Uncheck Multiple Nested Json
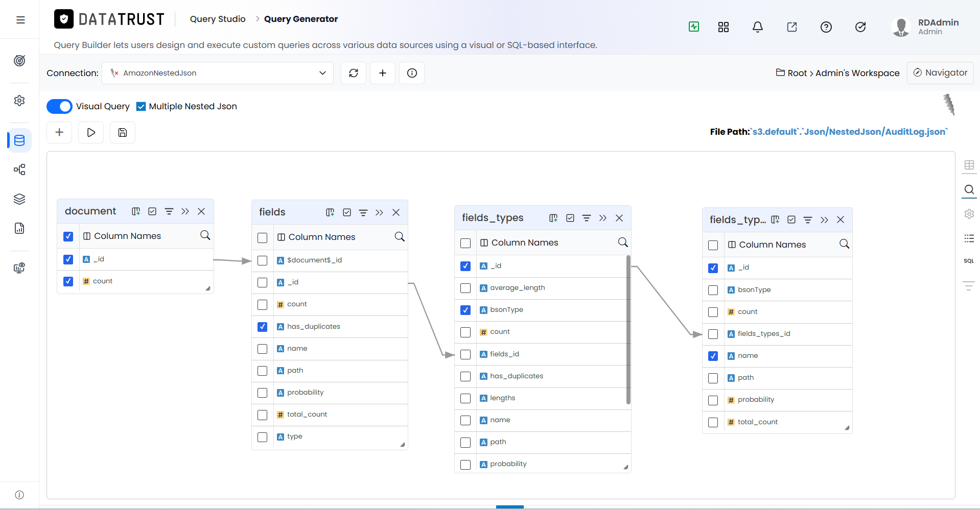980x510 pixels. pyautogui.click(x=141, y=106)
